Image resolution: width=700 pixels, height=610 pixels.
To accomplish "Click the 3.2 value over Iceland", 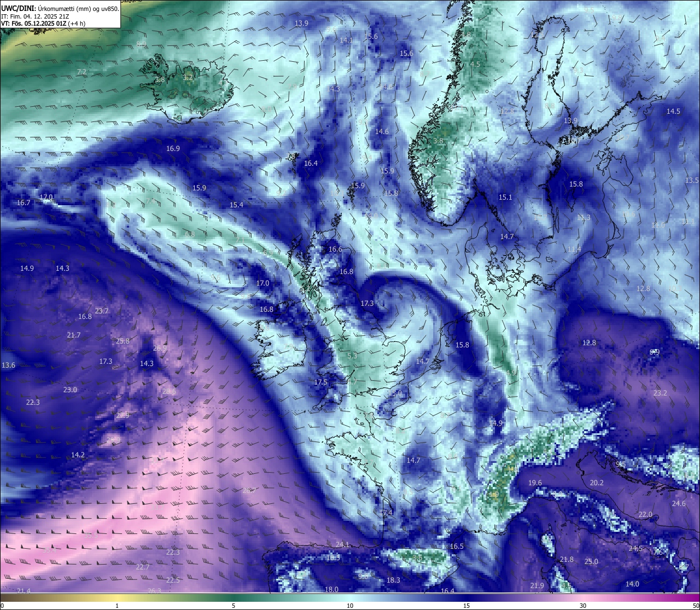I will pyautogui.click(x=188, y=78).
